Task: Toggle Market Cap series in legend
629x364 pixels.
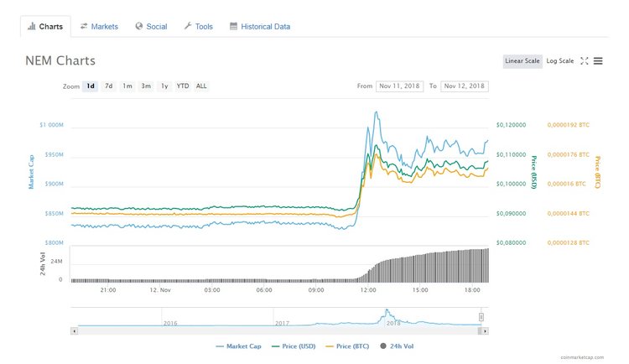Action: pyautogui.click(x=239, y=346)
